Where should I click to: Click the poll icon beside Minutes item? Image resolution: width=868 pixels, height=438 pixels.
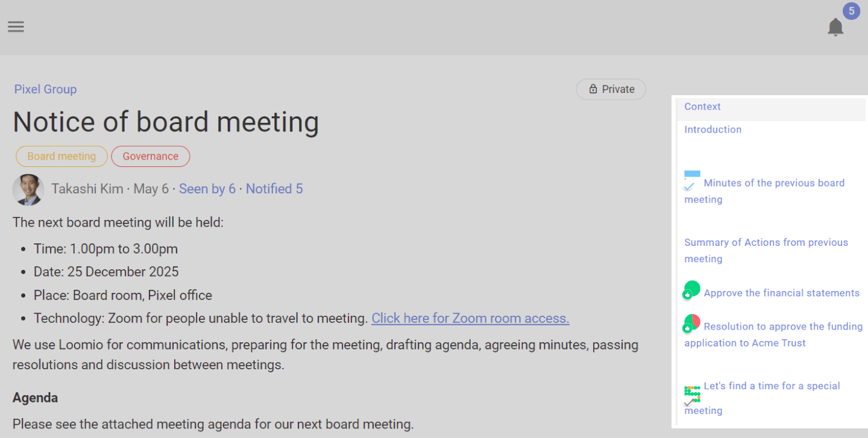pyautogui.click(x=691, y=181)
